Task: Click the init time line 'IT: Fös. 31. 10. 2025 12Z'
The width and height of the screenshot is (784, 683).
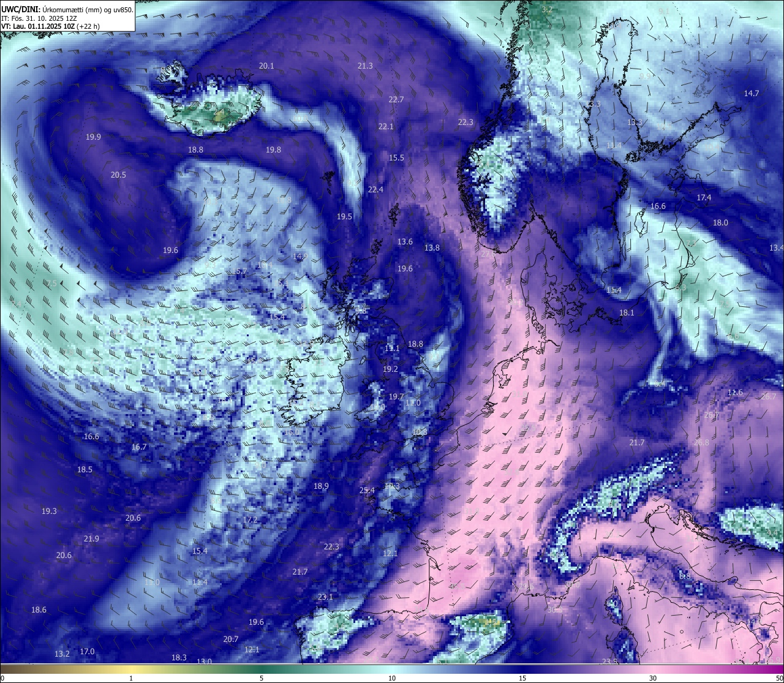Action: tap(39, 18)
